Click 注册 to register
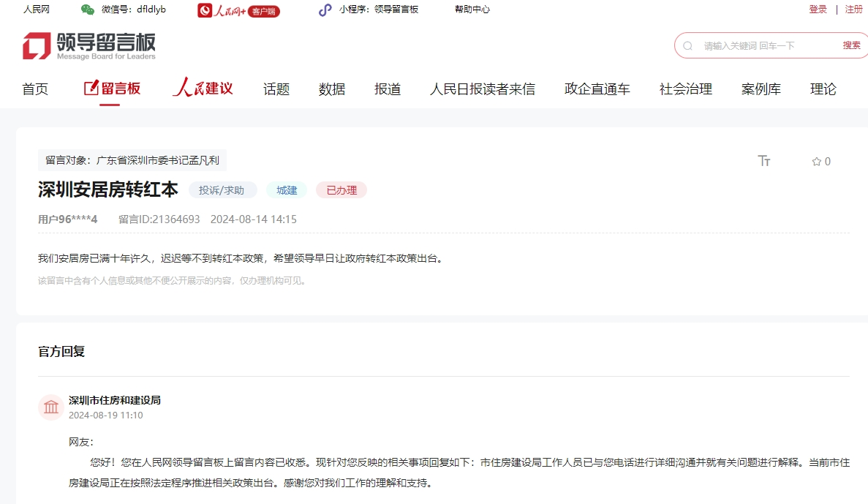Screen dimensions: 868x504 click(x=853, y=10)
